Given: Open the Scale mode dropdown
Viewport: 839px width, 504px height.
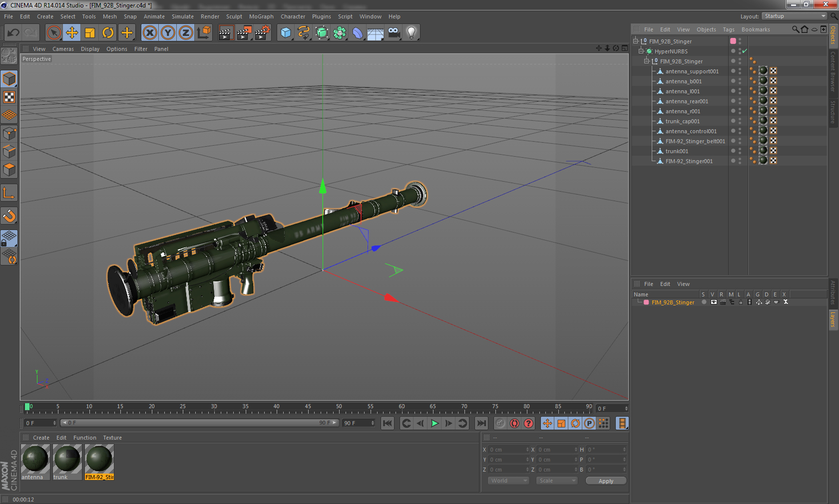Looking at the screenshot, I should point(557,481).
